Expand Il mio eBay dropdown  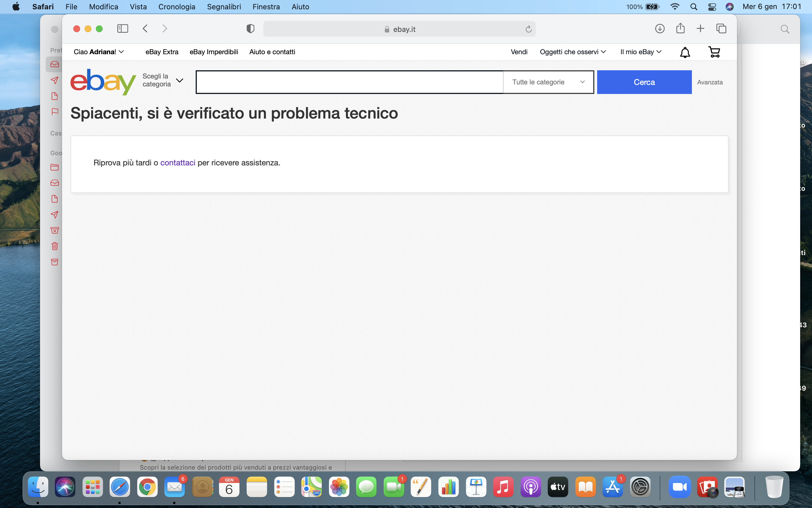641,52
